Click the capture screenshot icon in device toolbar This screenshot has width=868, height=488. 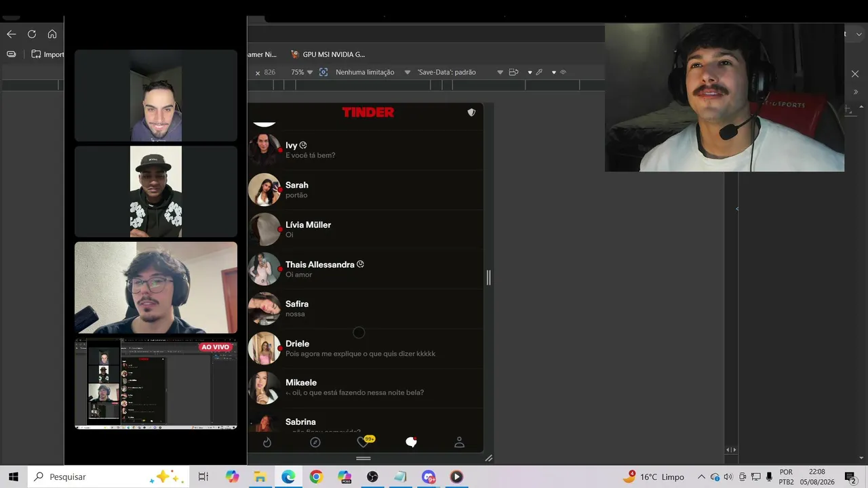click(x=323, y=72)
